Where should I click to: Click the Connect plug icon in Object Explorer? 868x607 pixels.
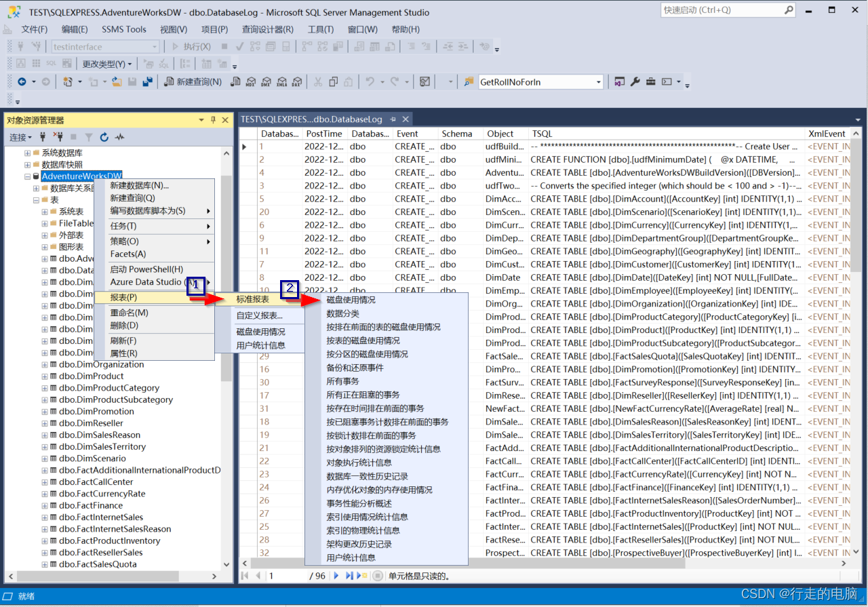pos(43,137)
